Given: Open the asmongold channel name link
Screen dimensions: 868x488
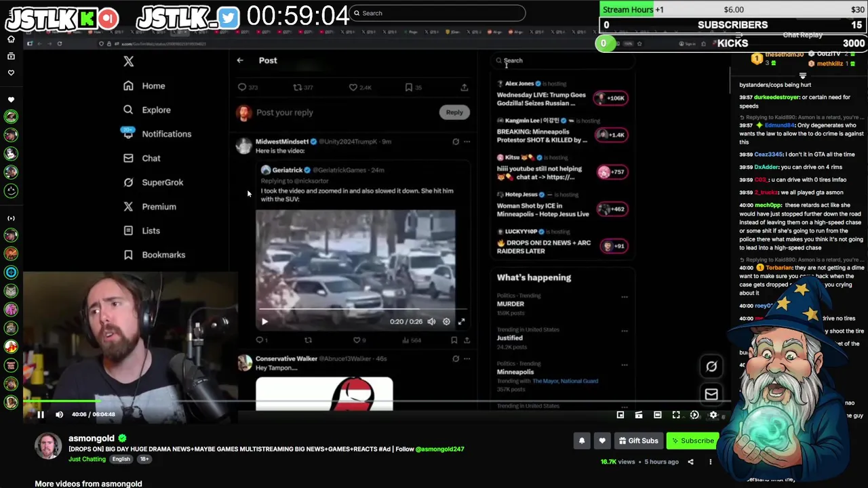Looking at the screenshot, I should [x=92, y=438].
